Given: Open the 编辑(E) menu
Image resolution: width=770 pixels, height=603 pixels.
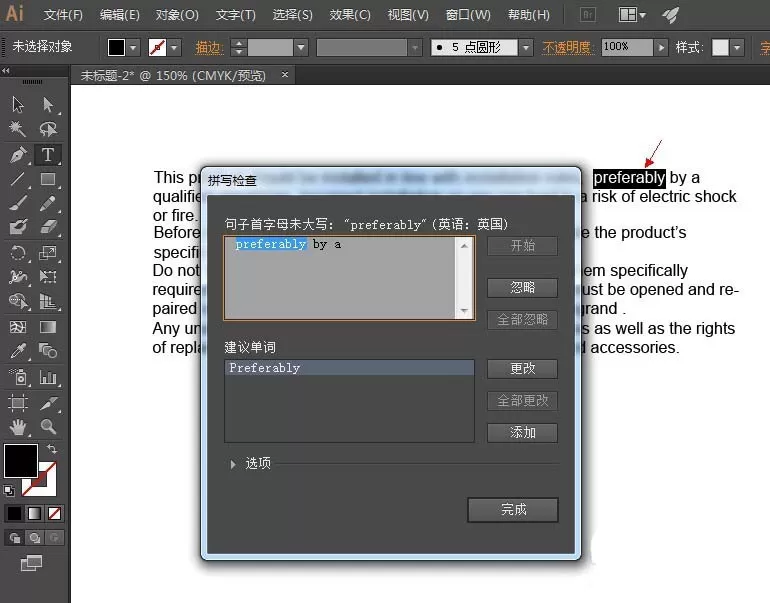Looking at the screenshot, I should pos(119,15).
